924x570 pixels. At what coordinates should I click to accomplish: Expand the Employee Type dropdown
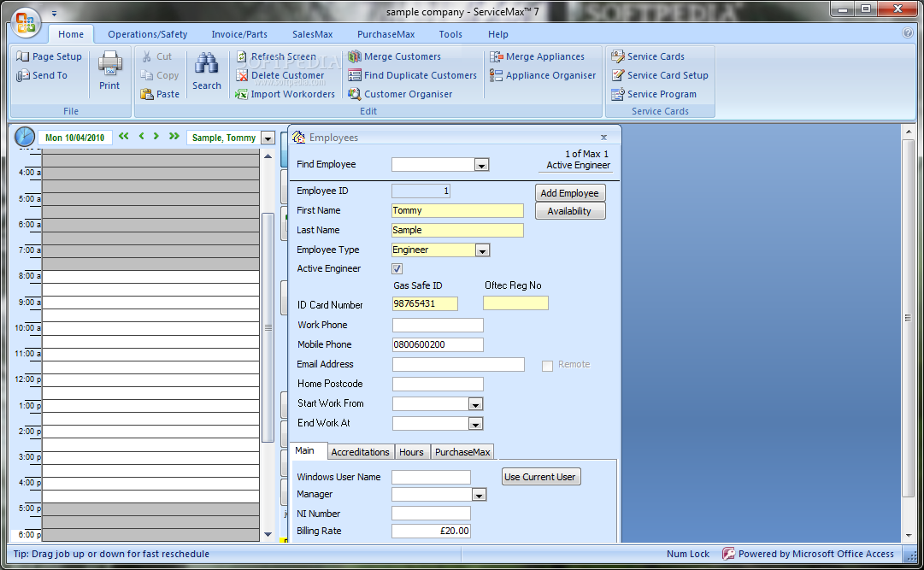click(x=482, y=250)
